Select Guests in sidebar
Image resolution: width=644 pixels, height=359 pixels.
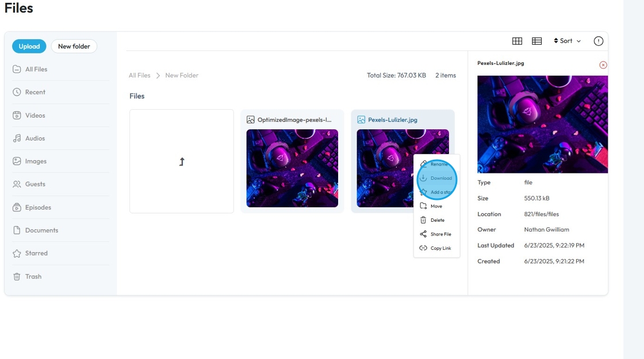click(x=35, y=184)
